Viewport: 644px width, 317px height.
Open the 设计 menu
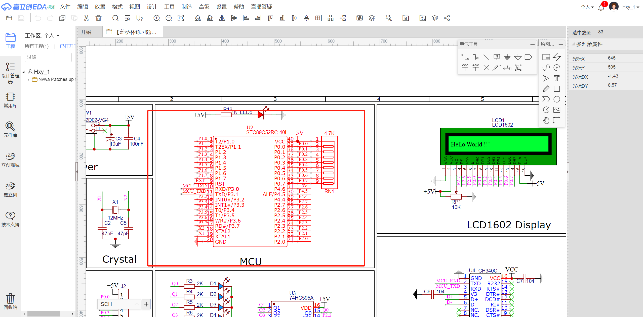(x=152, y=7)
